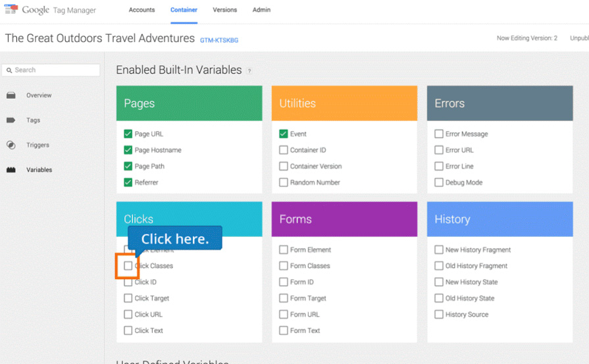
Task: Click "The Great Outdoors Travel Adventures" title
Action: pyautogui.click(x=100, y=38)
